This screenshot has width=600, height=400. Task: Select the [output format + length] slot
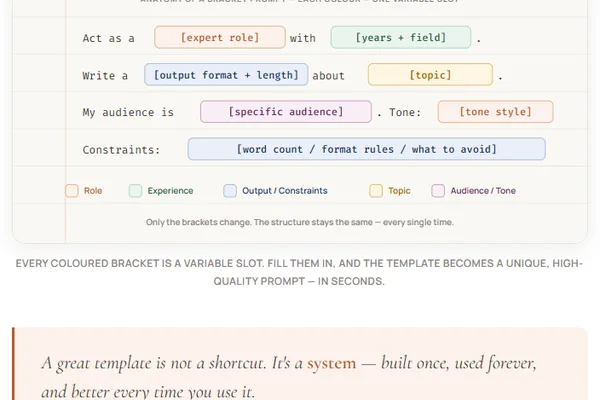click(x=226, y=75)
